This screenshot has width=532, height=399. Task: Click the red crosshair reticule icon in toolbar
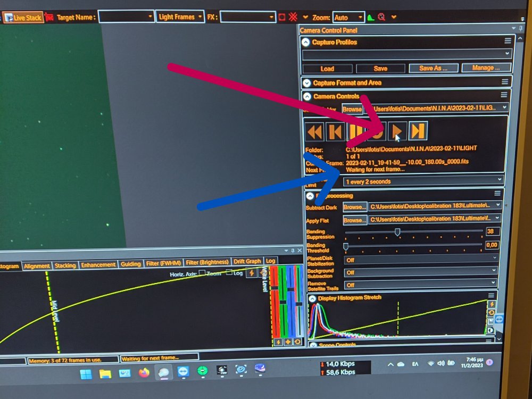click(x=292, y=17)
